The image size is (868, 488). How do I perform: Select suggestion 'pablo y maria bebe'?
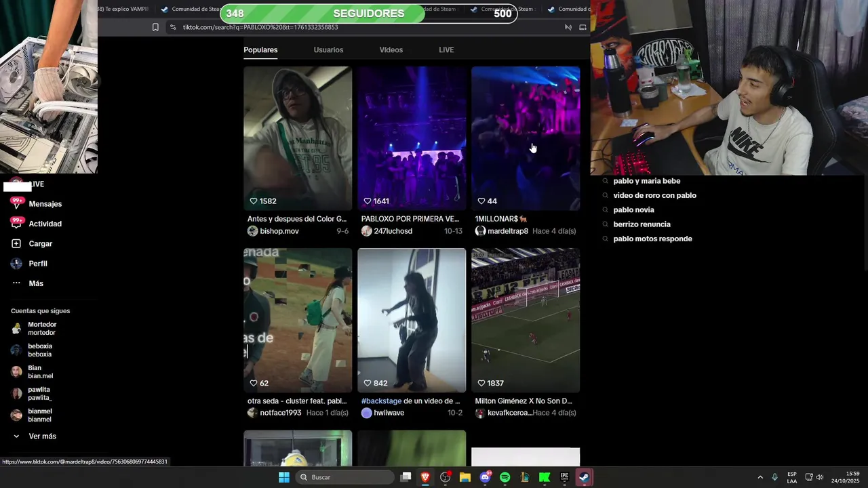pos(647,181)
